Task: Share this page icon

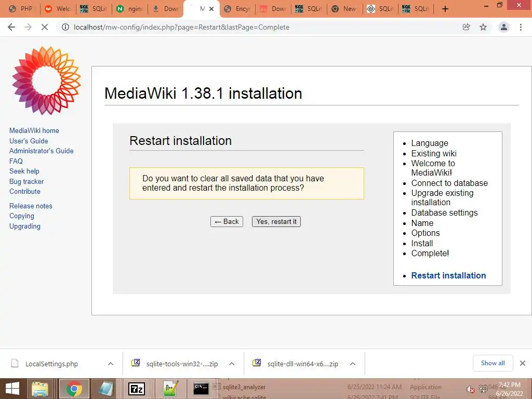Action: 467,27
